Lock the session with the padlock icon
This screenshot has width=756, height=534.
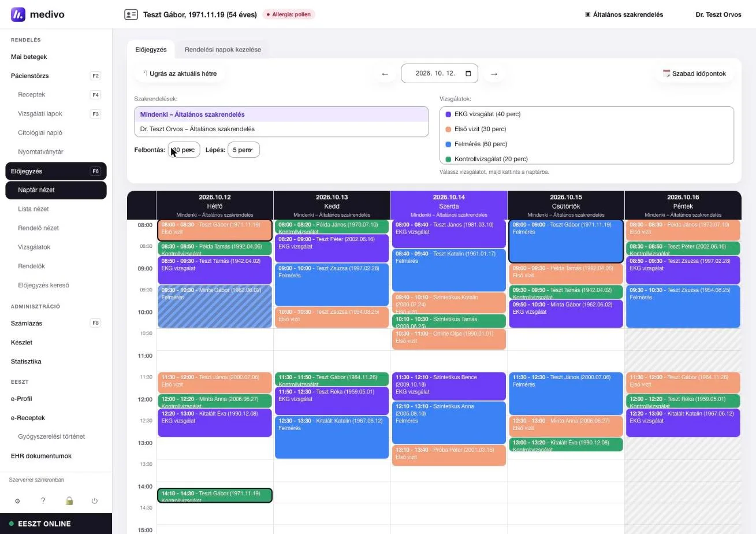[x=69, y=501]
